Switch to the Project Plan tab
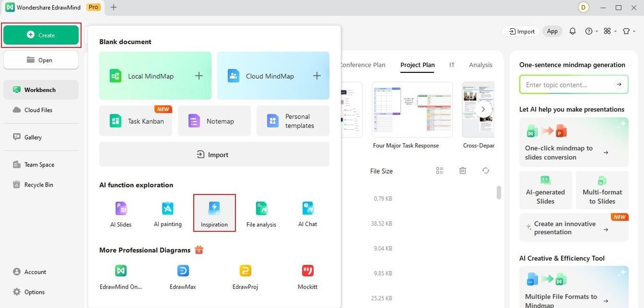 (417, 65)
